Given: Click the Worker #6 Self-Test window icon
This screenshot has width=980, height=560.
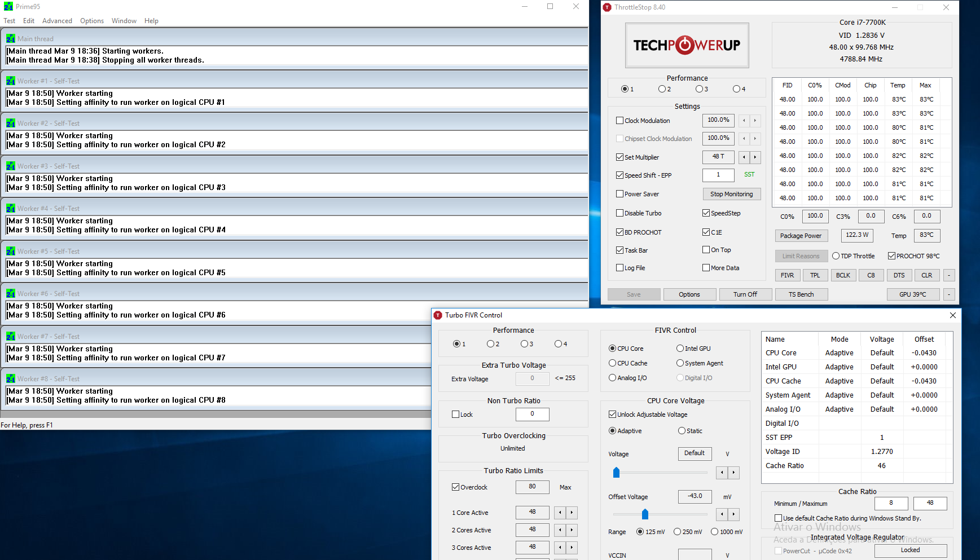Looking at the screenshot, I should (x=11, y=293).
